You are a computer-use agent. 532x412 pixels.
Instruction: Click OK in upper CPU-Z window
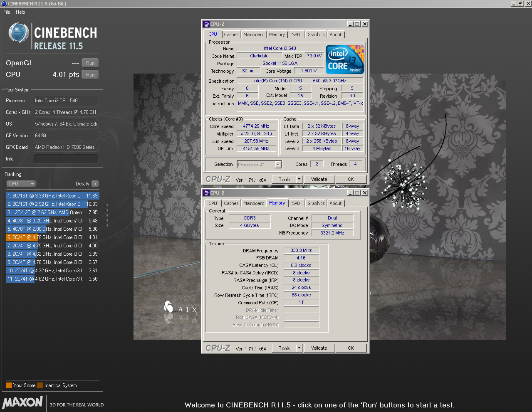click(351, 180)
